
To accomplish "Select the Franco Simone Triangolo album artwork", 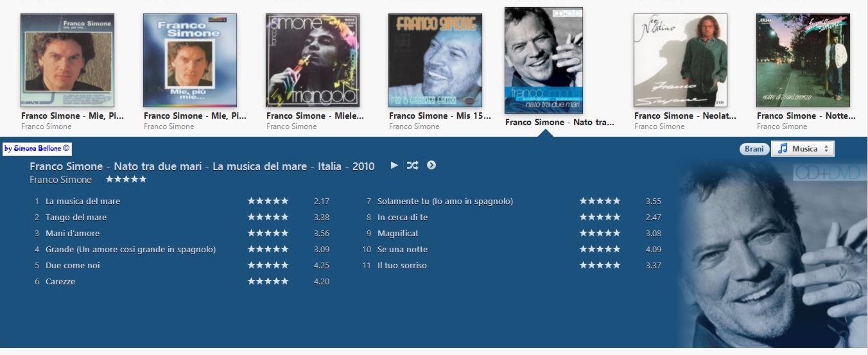I will pyautogui.click(x=313, y=60).
